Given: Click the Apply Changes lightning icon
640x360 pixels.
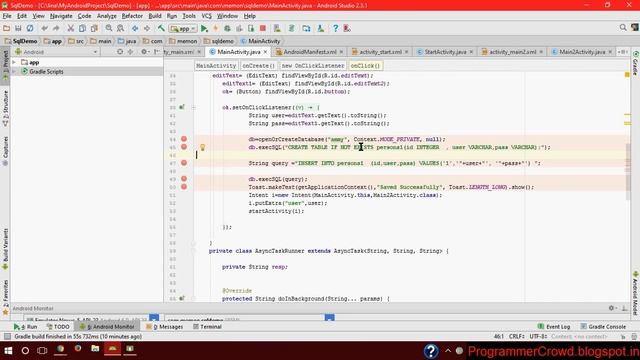Looking at the screenshot, I should [x=216, y=28].
